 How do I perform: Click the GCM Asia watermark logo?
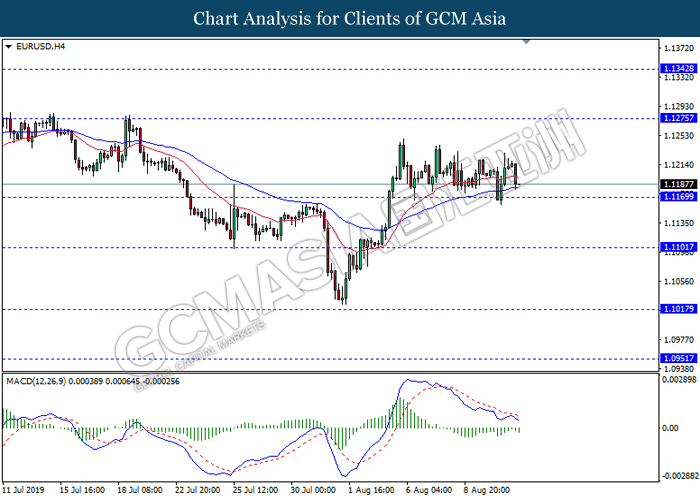pyautogui.click(x=350, y=250)
